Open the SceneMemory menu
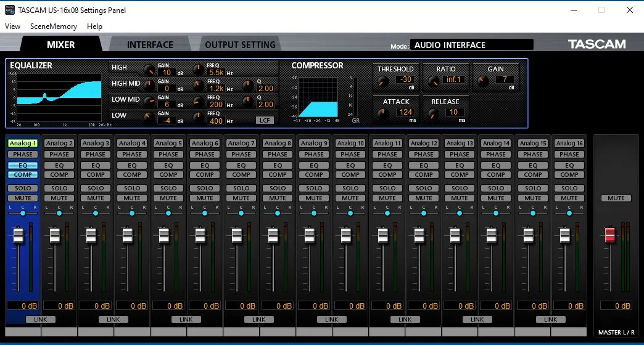This screenshot has height=345, width=644. [x=54, y=26]
